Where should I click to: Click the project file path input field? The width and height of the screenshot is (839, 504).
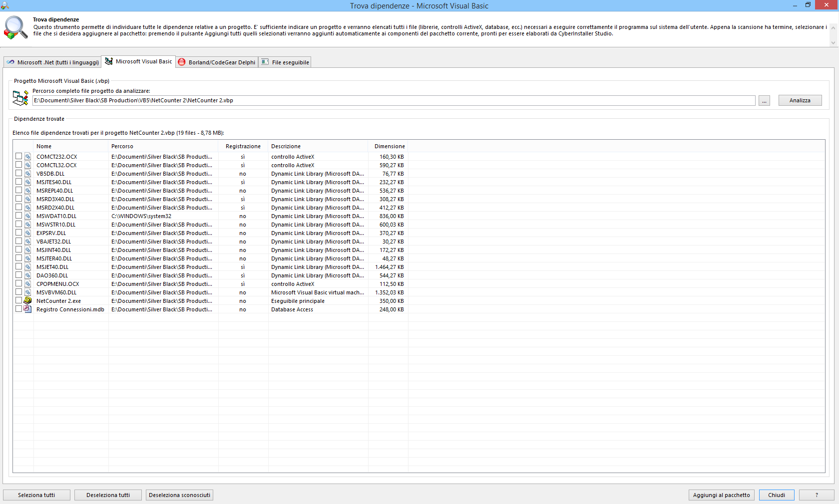tap(394, 100)
